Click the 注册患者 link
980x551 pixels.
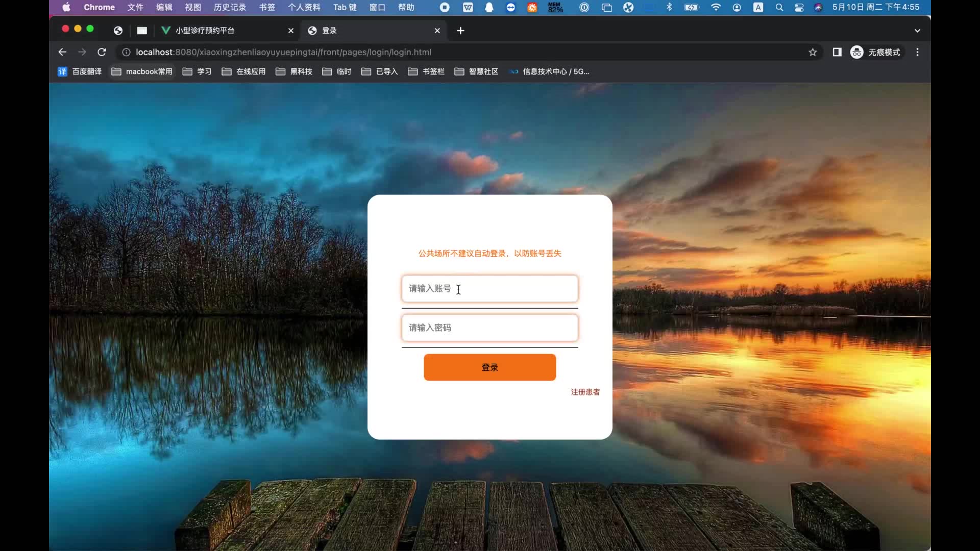coord(585,392)
